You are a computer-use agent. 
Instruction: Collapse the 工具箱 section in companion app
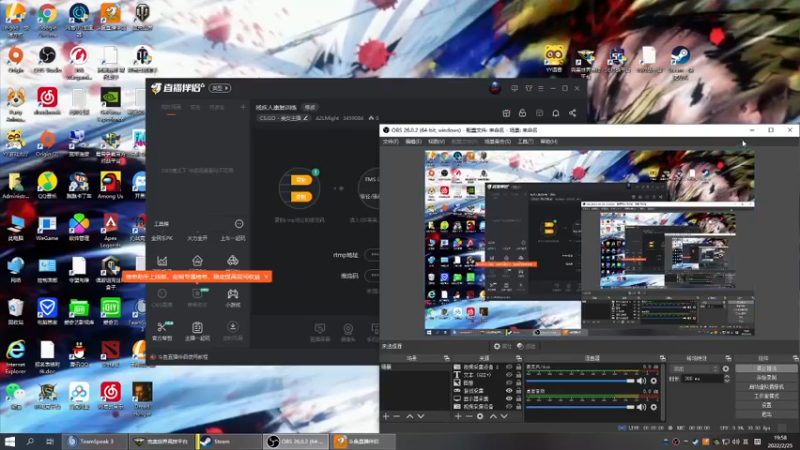(x=239, y=224)
